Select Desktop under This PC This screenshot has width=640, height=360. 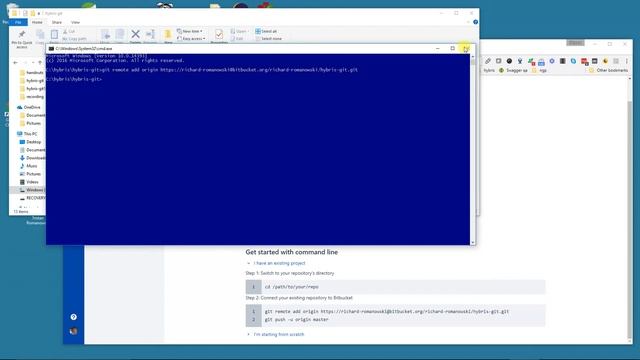pos(31,142)
